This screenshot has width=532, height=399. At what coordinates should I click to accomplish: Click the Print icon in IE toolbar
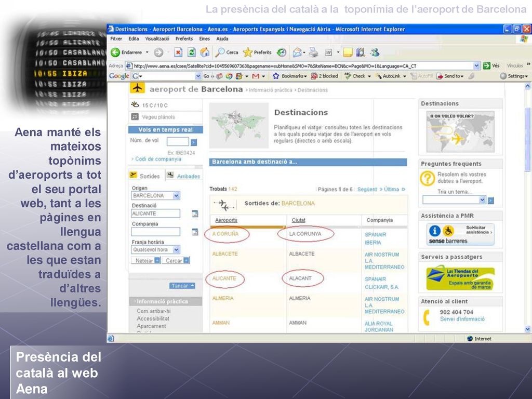(313, 52)
